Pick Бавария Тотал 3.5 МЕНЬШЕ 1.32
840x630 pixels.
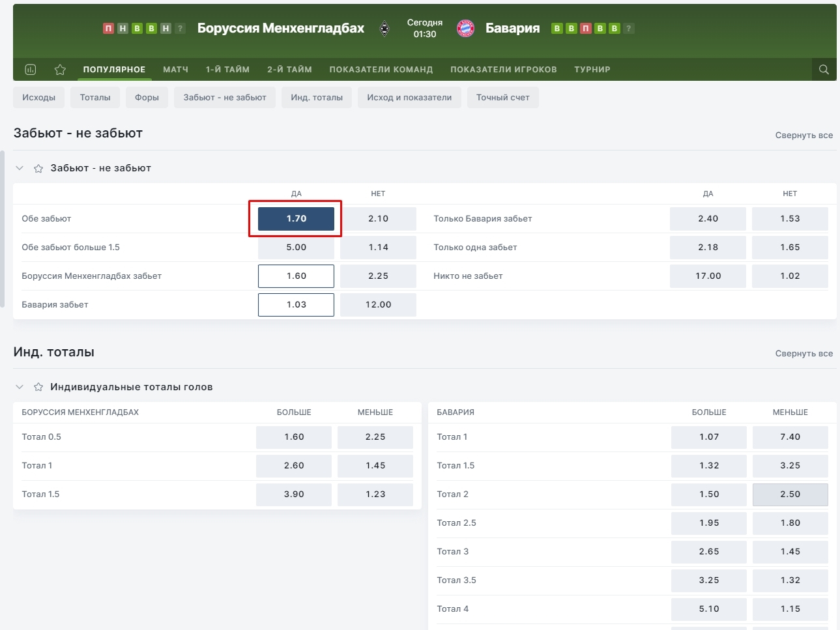pyautogui.click(x=790, y=580)
